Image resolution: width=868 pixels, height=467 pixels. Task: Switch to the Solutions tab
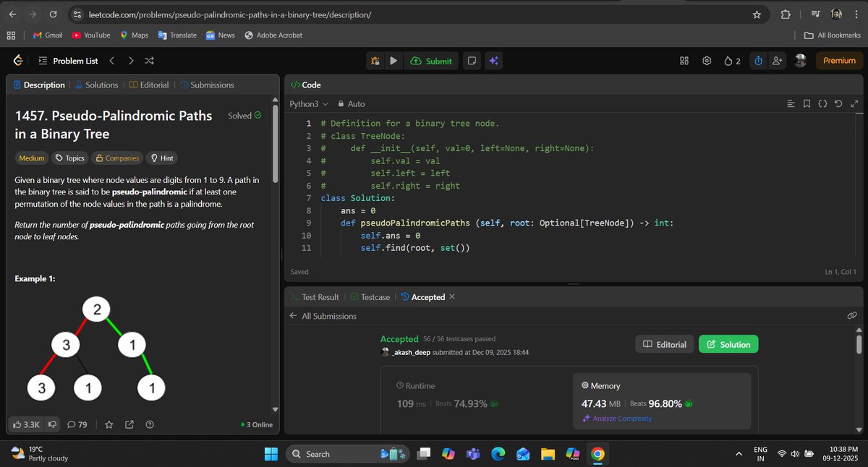(96, 85)
